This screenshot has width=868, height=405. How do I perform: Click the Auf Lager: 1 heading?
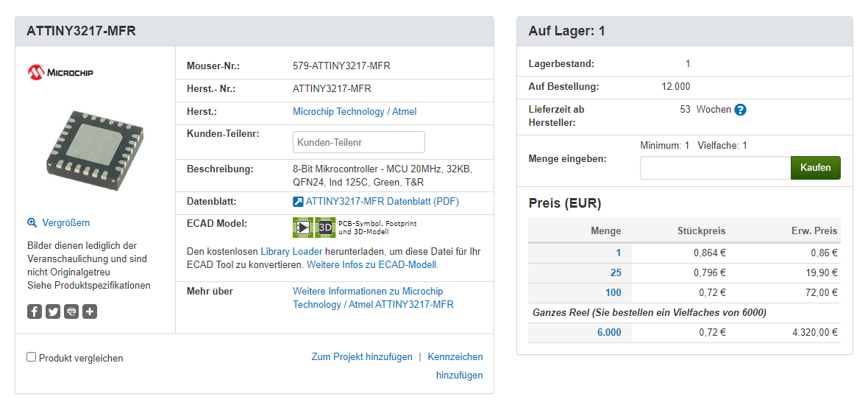tap(567, 32)
